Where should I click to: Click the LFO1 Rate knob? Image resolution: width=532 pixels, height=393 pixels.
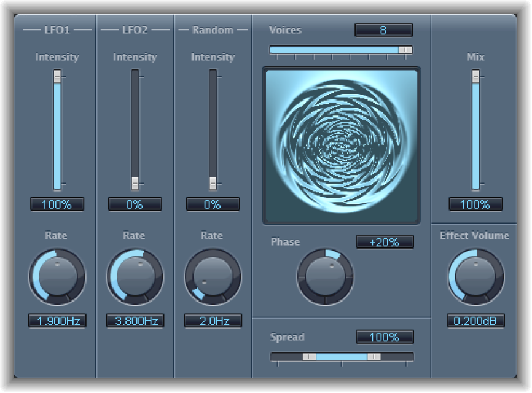click(57, 276)
